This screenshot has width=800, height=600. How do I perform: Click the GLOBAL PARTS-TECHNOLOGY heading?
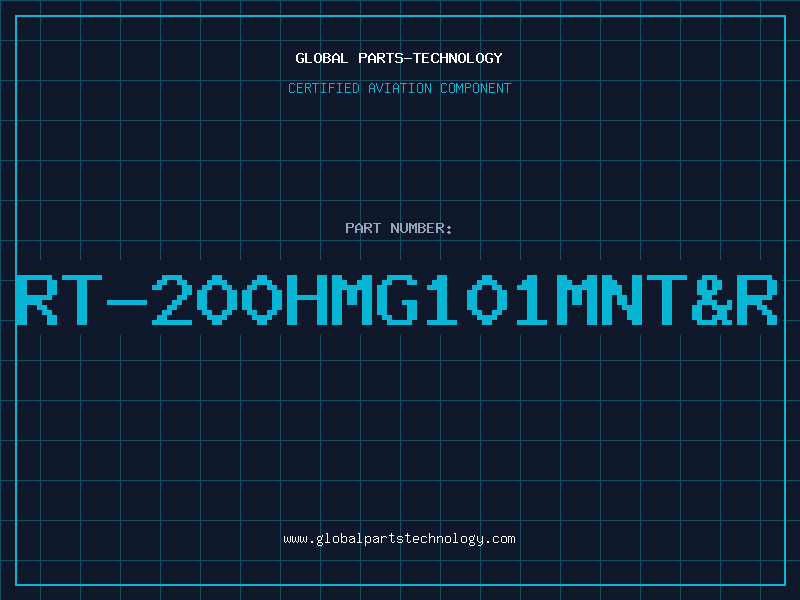[x=399, y=58]
